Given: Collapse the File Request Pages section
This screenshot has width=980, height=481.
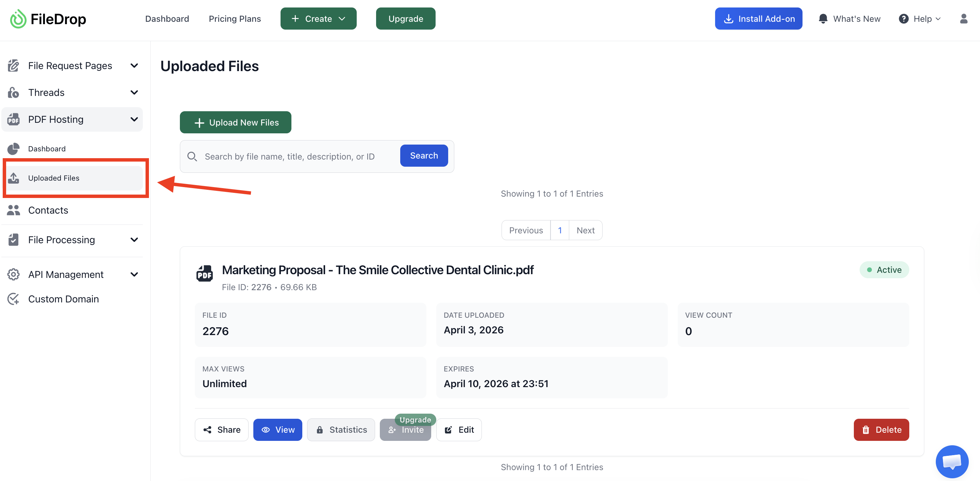Looking at the screenshot, I should tap(134, 65).
